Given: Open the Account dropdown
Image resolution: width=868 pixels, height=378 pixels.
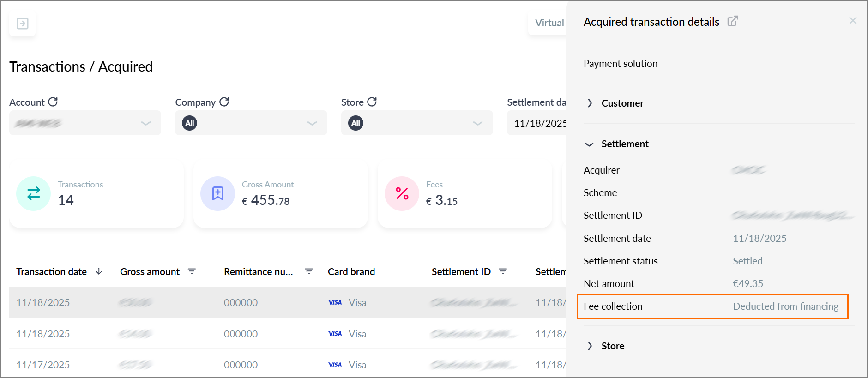Looking at the screenshot, I should (x=85, y=123).
